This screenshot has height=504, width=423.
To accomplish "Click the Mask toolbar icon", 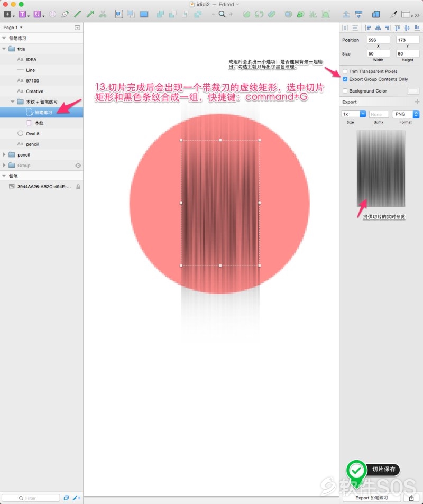I will tap(288, 14).
